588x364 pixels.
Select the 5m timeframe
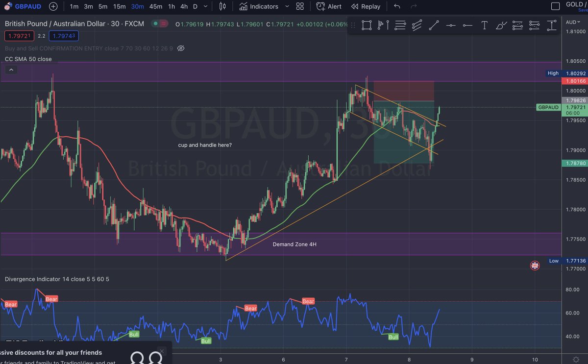pyautogui.click(x=103, y=6)
